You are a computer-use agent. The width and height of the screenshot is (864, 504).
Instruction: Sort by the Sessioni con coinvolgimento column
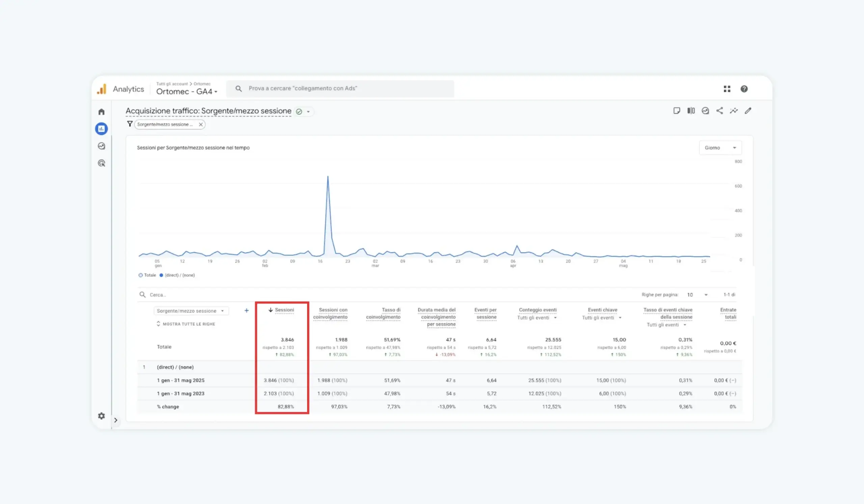330,313
